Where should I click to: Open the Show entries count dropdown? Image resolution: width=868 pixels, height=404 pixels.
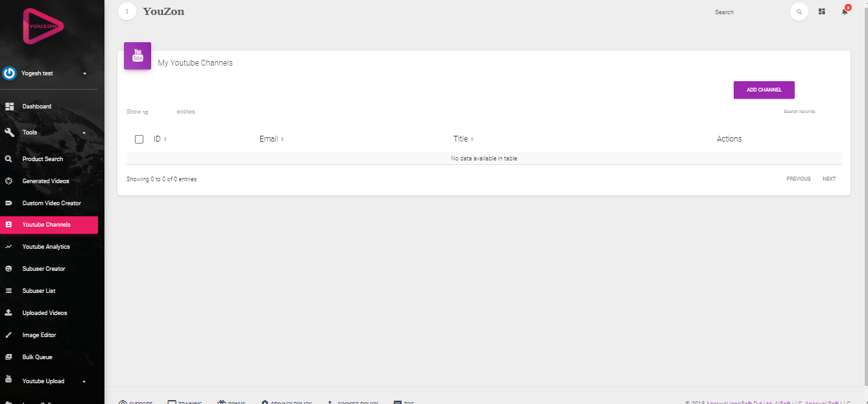(158, 112)
